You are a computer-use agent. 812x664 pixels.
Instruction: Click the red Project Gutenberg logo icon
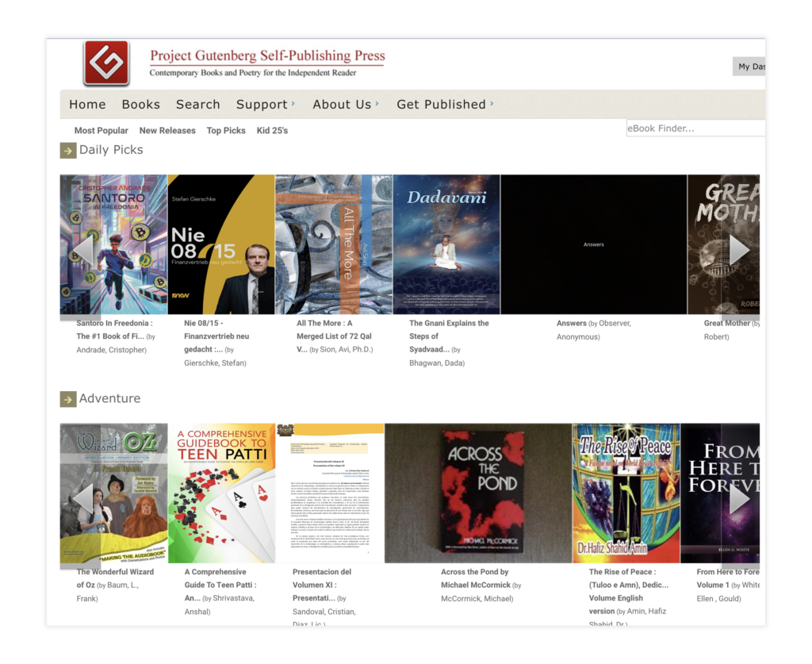[x=106, y=63]
